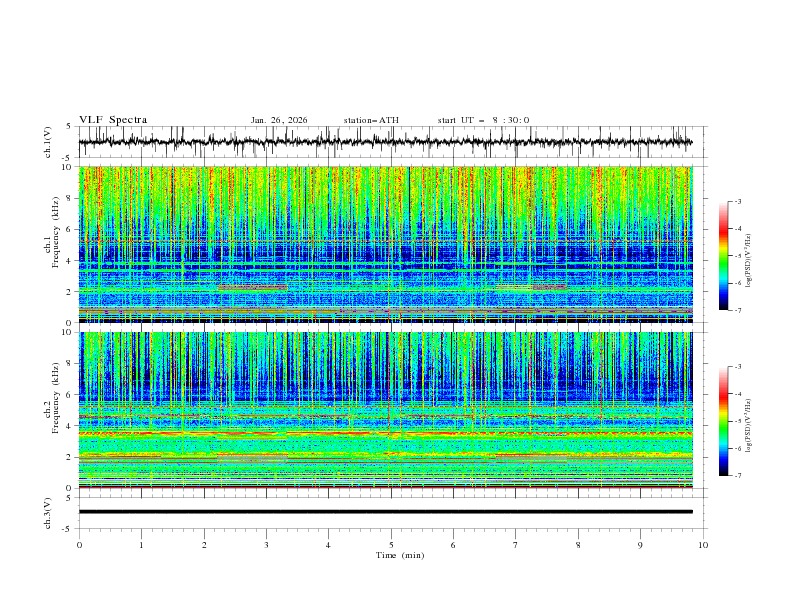The width and height of the screenshot is (792, 612).
Task: Click time axis tick label '3'
Action: click(266, 545)
